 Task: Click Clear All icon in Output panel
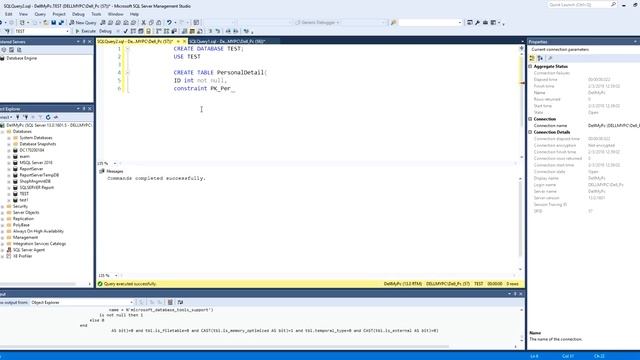click(x=170, y=302)
